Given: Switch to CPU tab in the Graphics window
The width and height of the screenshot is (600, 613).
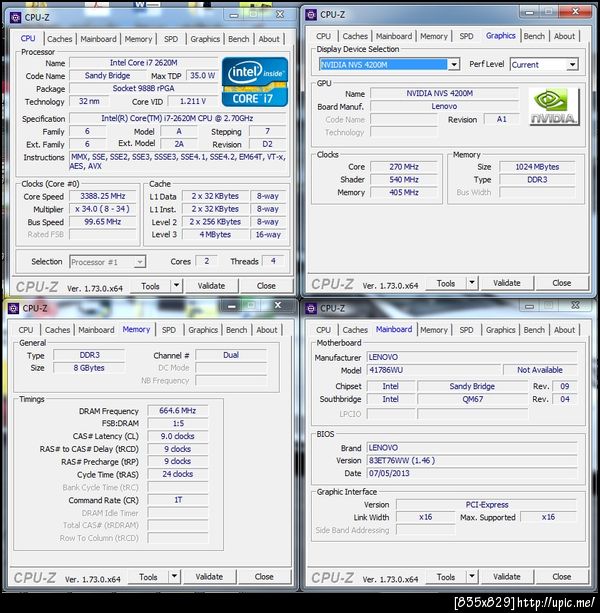Looking at the screenshot, I should 323,36.
